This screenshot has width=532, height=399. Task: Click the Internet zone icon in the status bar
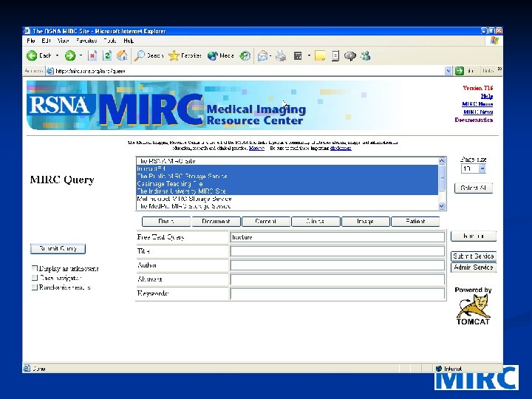click(439, 368)
